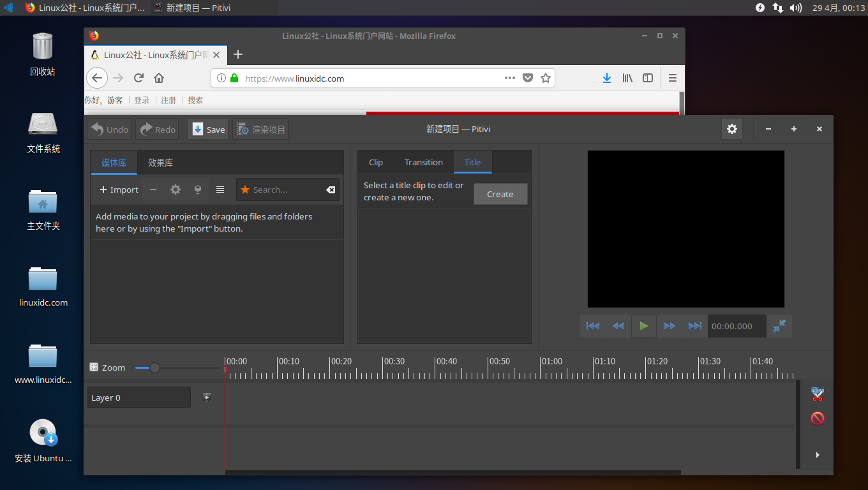Image resolution: width=868 pixels, height=490 pixels.
Task: Focus the media library Search field
Action: pos(288,189)
